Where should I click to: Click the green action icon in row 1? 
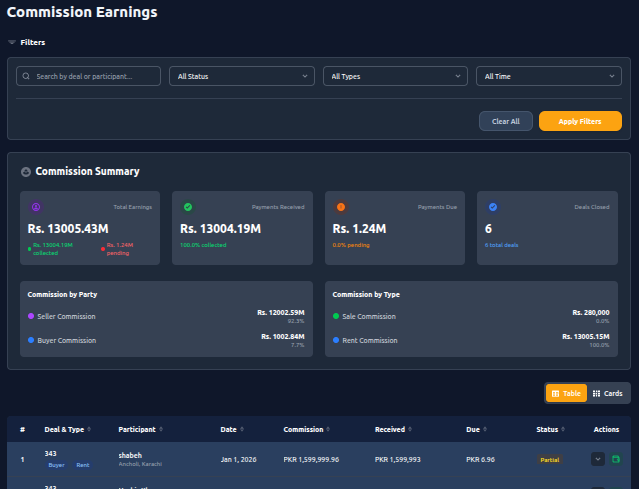616,459
